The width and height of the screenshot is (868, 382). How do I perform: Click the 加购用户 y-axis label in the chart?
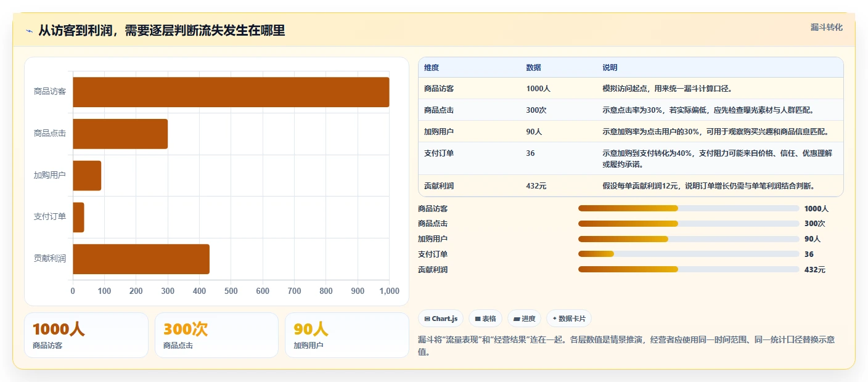pyautogui.click(x=50, y=175)
